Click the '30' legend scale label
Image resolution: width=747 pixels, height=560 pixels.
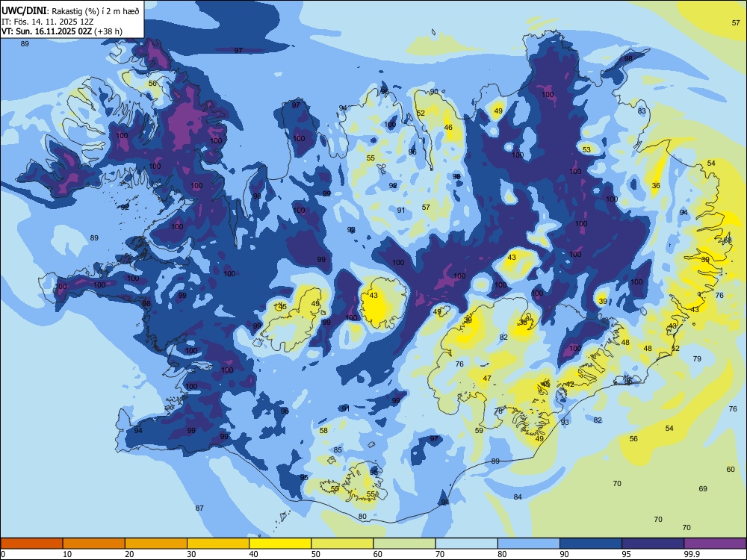point(191,554)
